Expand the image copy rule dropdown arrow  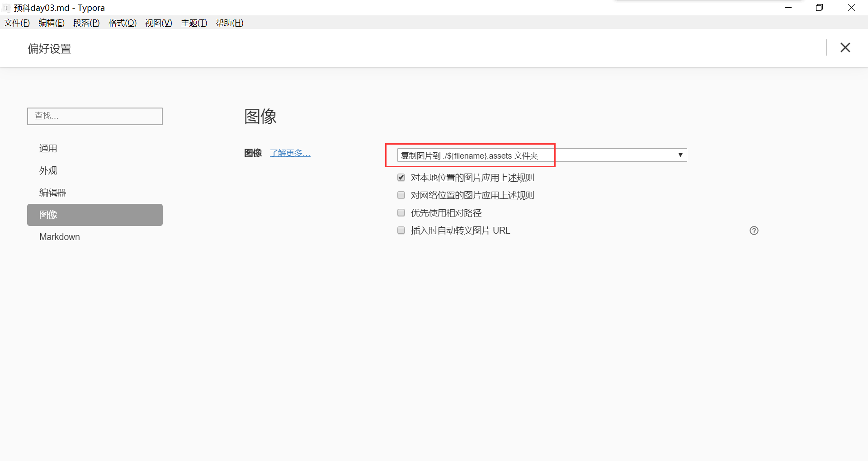click(x=680, y=155)
